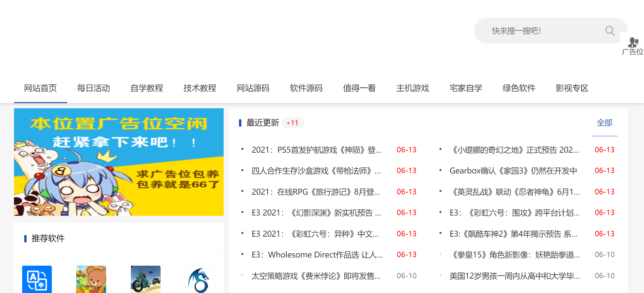Click the magnifier search icon
The height and width of the screenshot is (293, 644).
pos(610,31)
